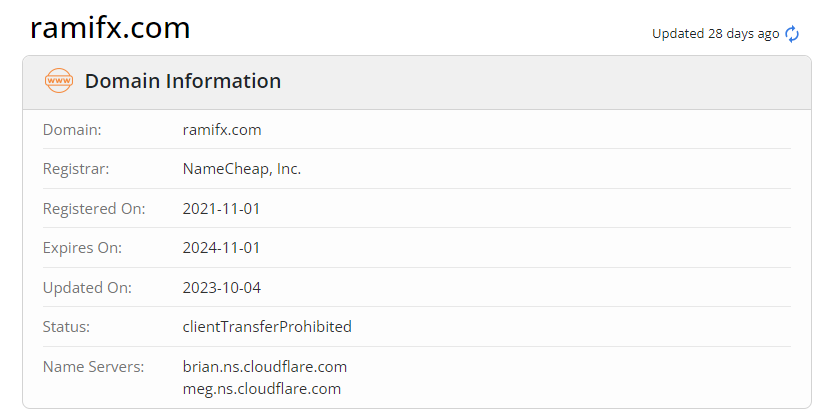Click the brian.ns.cloudflare.com name server

pos(265,367)
